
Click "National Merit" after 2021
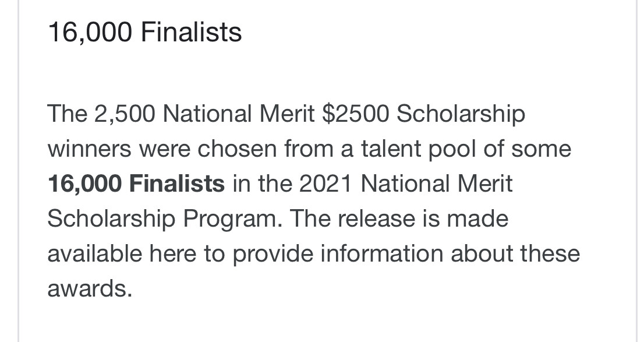pyautogui.click(x=436, y=184)
